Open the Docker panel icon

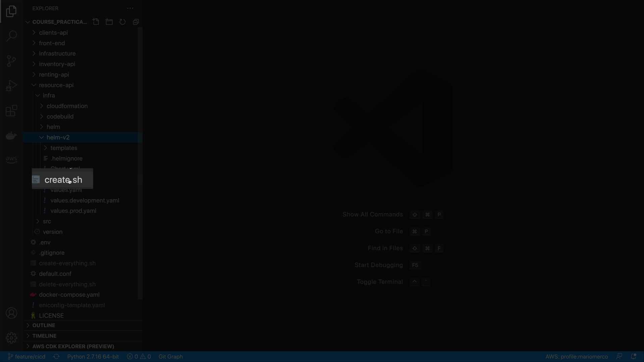tap(11, 135)
